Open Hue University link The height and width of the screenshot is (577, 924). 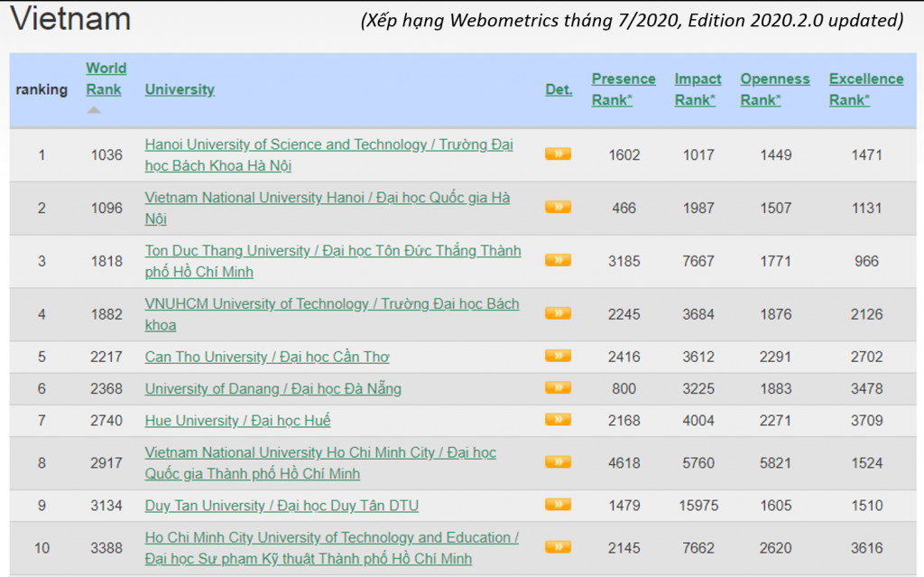pyautogui.click(x=237, y=421)
